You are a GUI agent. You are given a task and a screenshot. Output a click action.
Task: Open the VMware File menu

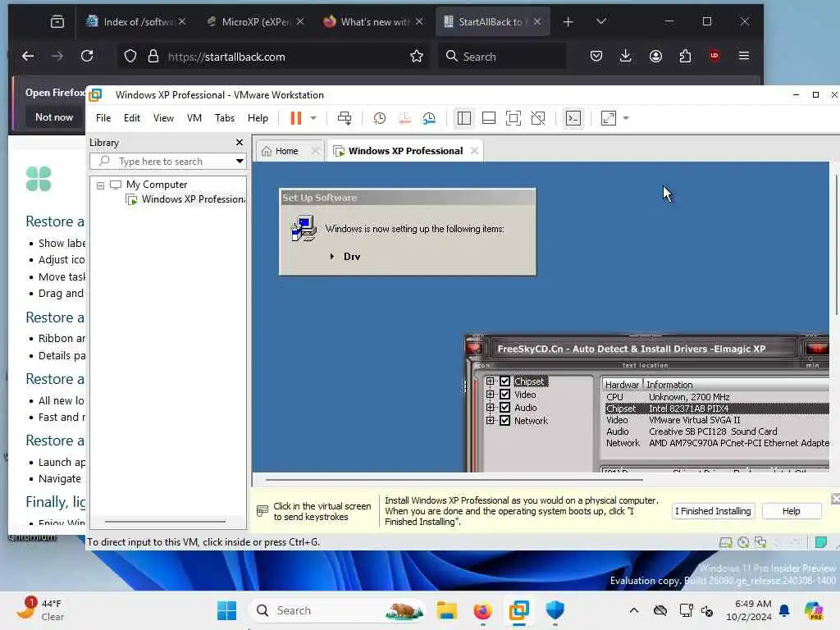(103, 118)
